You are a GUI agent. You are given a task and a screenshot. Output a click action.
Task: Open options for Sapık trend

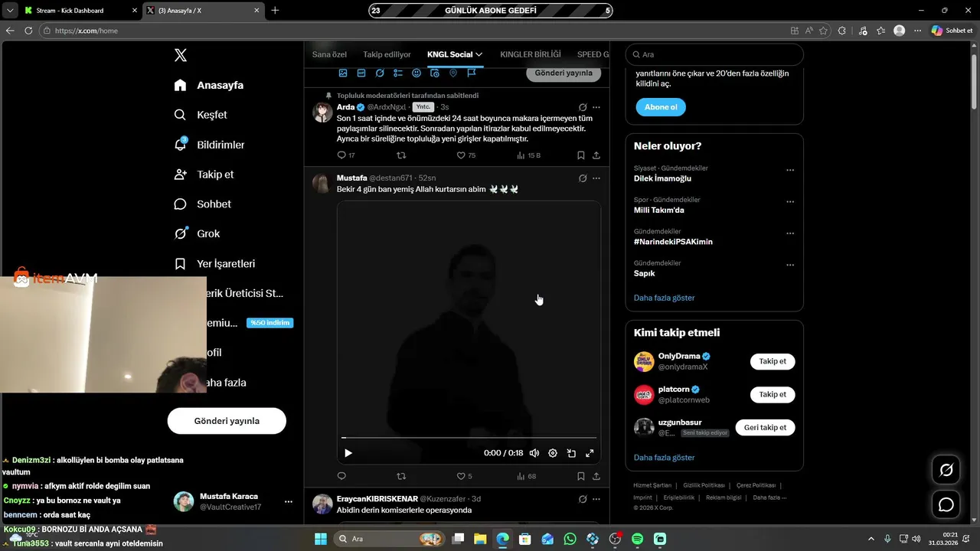[x=790, y=266]
